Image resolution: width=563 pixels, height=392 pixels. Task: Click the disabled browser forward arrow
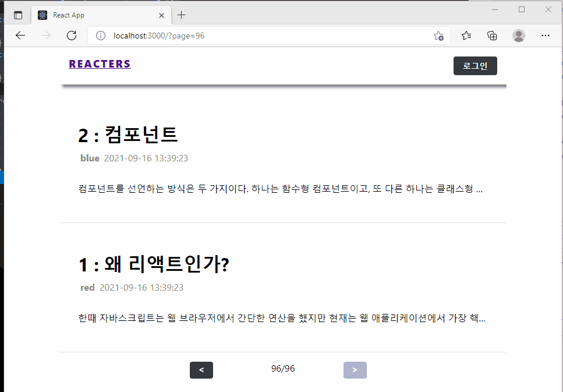(x=46, y=35)
